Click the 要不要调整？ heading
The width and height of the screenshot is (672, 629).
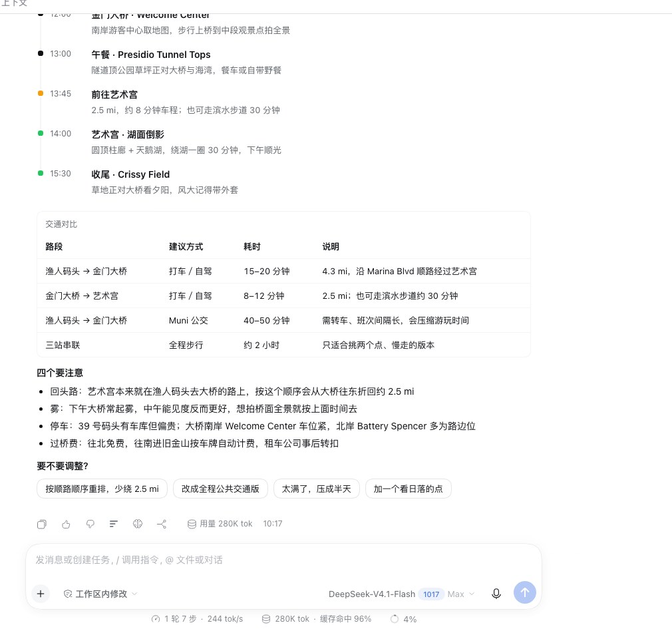pos(63,466)
